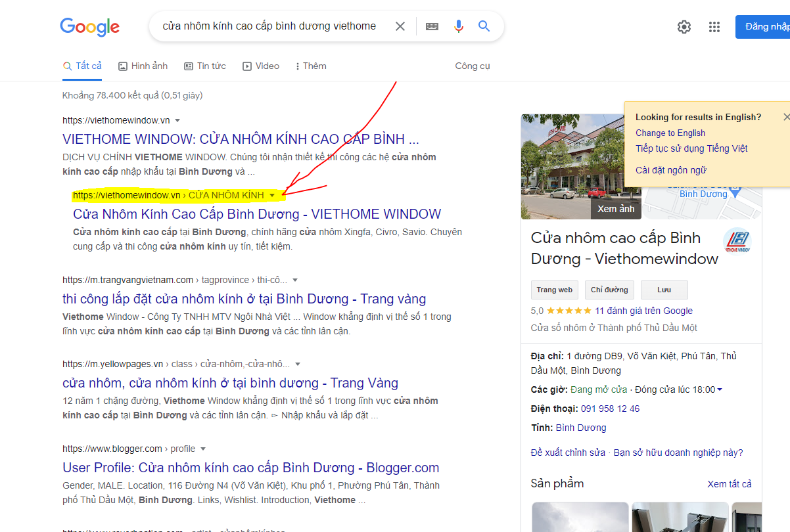This screenshot has height=532, width=790.
Task: Click the Khoảng 78.400 kết quả count
Action: tap(132, 95)
